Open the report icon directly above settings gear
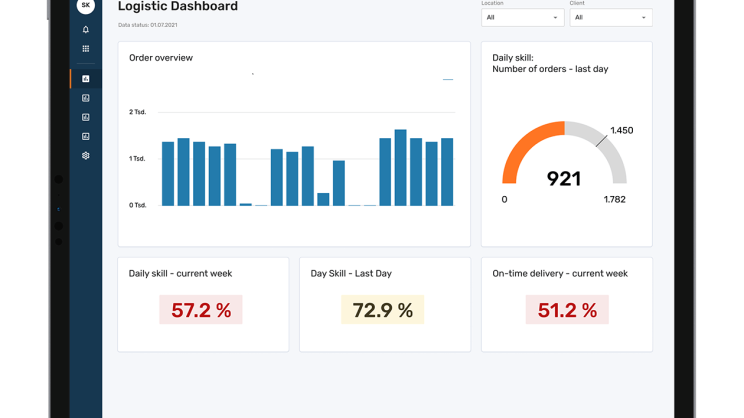The image size is (744, 418). tap(86, 136)
